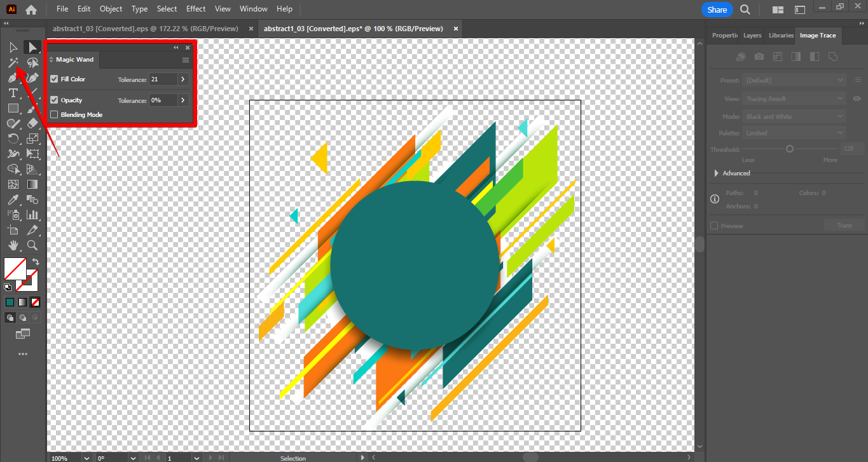
Task: Select the Eyedropper tool
Action: click(13, 200)
